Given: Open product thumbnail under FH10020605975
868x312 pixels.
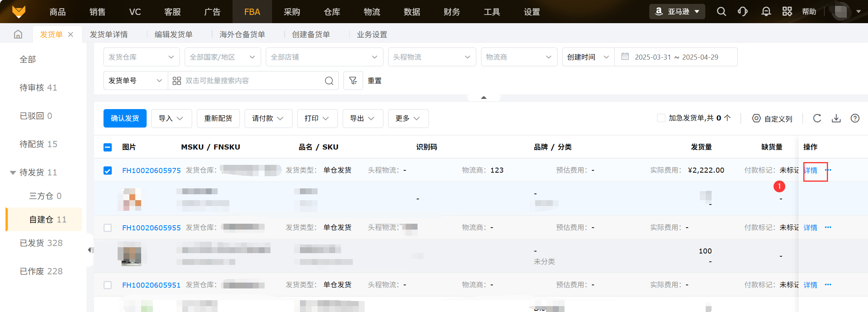Looking at the screenshot, I should click(x=129, y=199).
